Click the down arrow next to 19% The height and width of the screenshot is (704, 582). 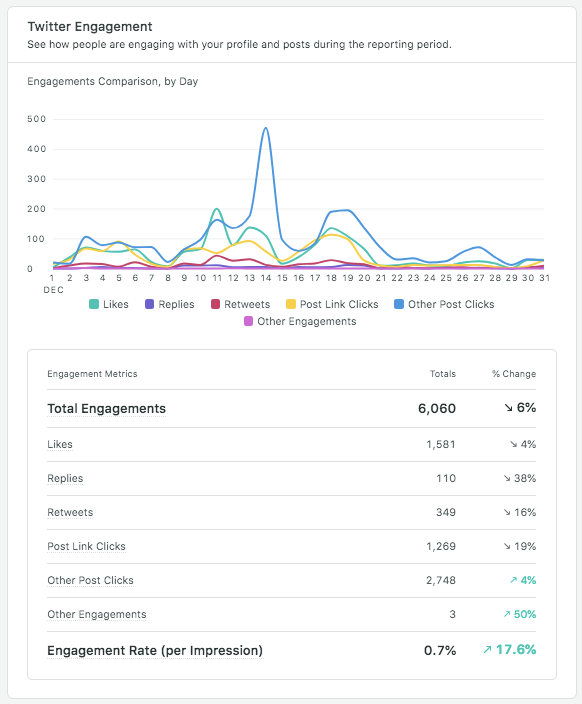tap(507, 546)
